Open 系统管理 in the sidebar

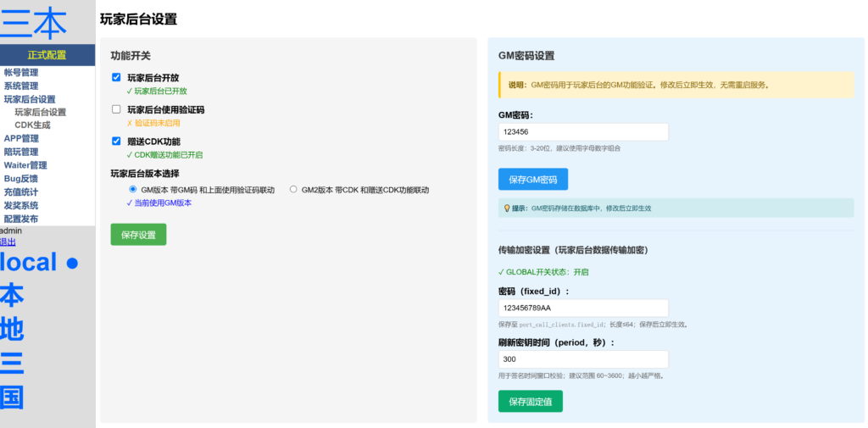[21, 86]
